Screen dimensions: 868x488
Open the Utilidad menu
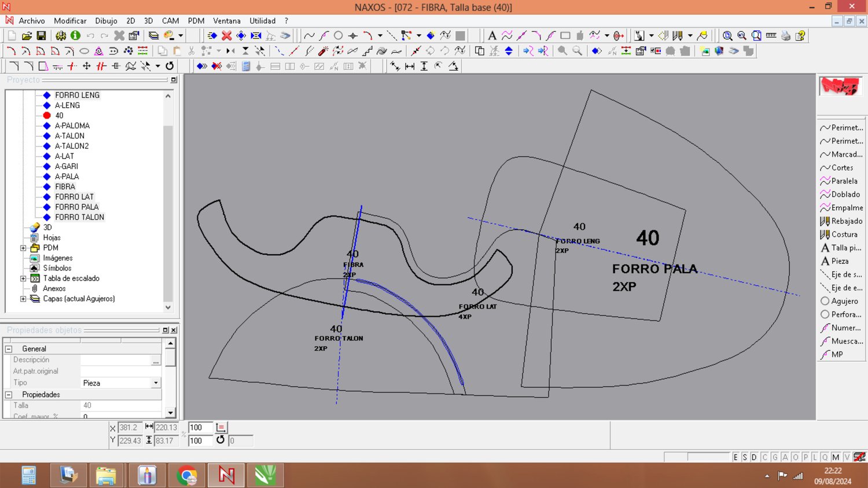tap(263, 21)
